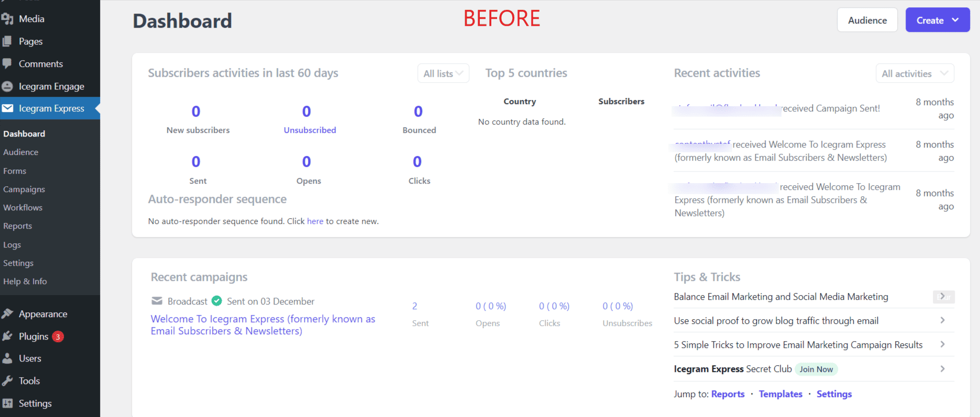The image size is (980, 417).
Task: Click the Icegram Express envelope icon
Action: 7,108
